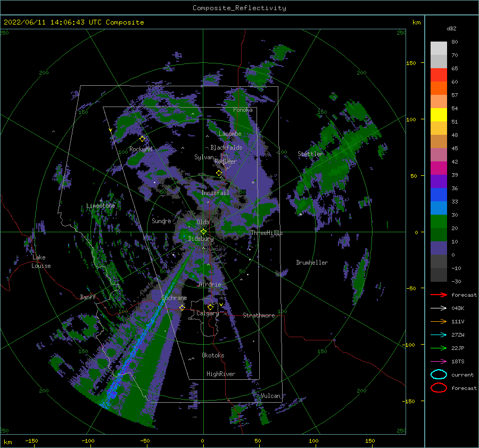Click the Limestone label
479x448 pixels.
coord(101,206)
